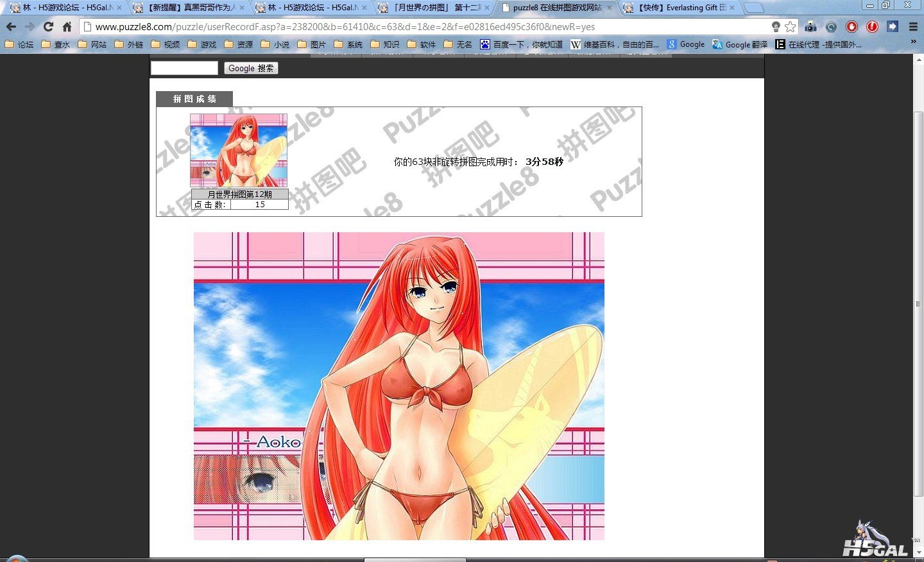This screenshot has height=562, width=924.
Task: Open the camera screenshot extension
Action: pos(811,27)
